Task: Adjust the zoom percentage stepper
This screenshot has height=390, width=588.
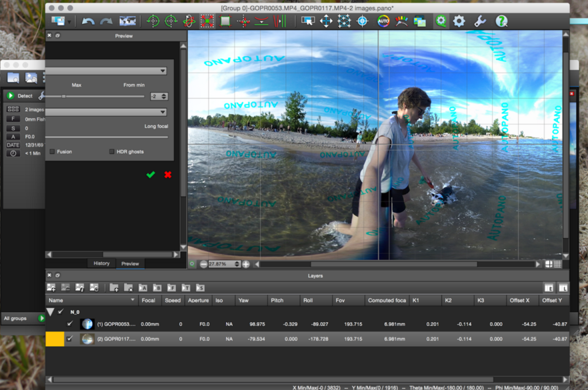Action: [237, 264]
